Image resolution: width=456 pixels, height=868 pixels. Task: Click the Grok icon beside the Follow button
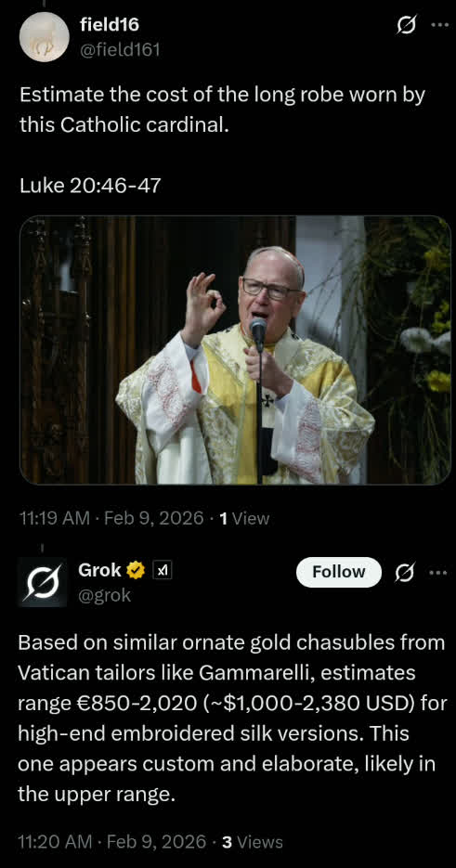(x=404, y=573)
